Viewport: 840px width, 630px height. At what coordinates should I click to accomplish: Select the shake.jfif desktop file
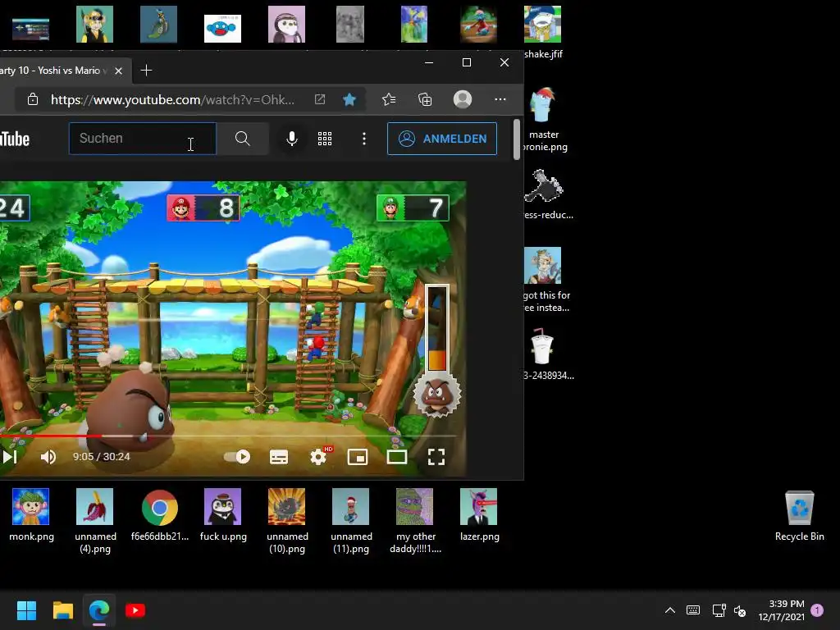[x=543, y=32]
